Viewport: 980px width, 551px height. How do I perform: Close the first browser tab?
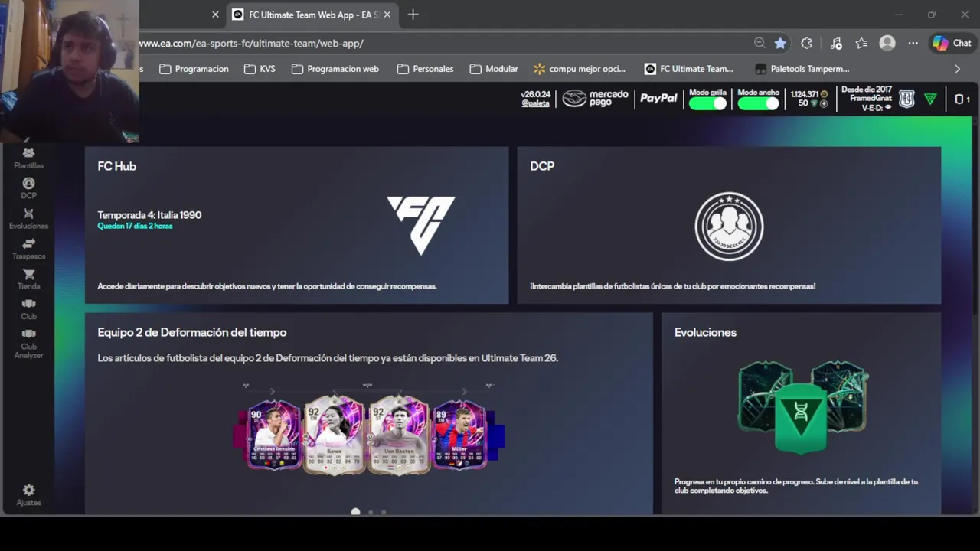[x=215, y=15]
